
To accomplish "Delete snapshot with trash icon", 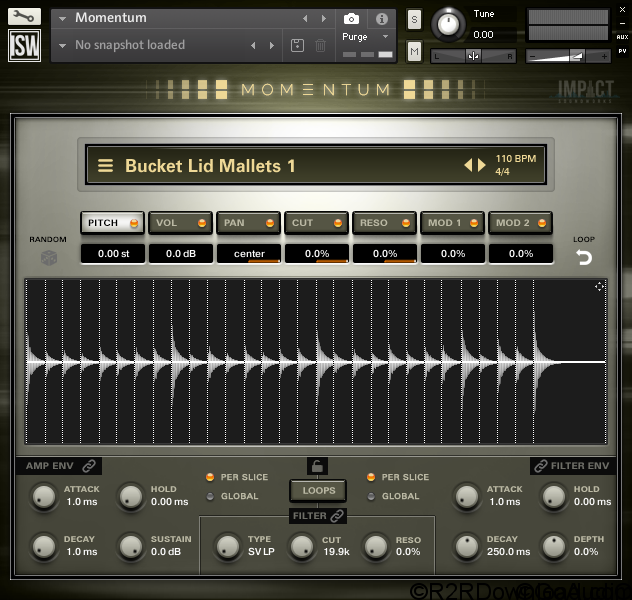I will click(320, 45).
